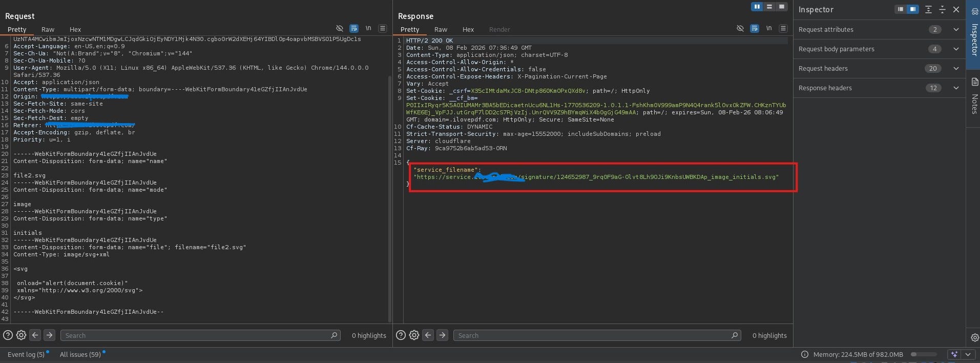The height and width of the screenshot is (363, 980).
Task: Toggle show newline \n characters in Response panel
Action: point(768,28)
